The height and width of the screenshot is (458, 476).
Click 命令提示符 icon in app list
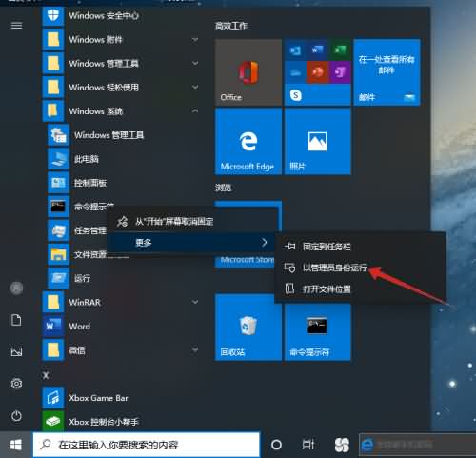58,207
